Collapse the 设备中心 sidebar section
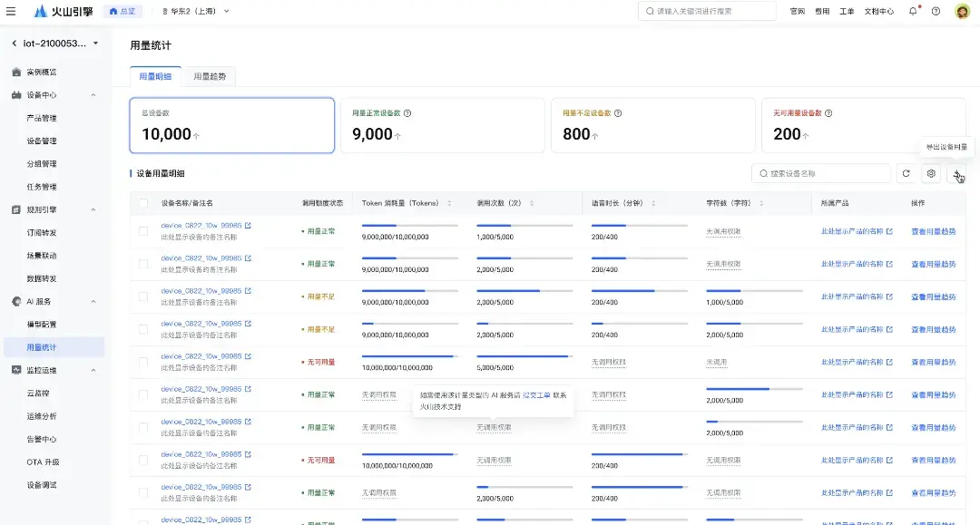The width and height of the screenshot is (980, 525). [93, 95]
